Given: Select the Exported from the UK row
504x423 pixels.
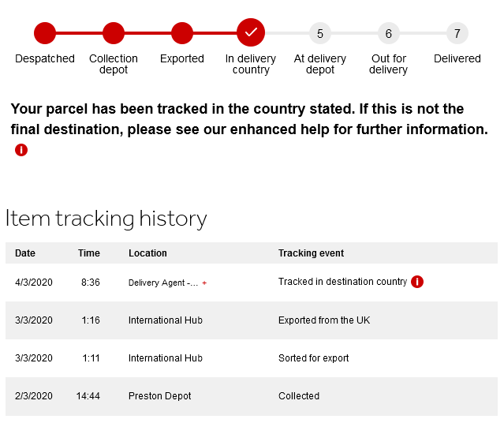Looking at the screenshot, I should tap(252, 320).
